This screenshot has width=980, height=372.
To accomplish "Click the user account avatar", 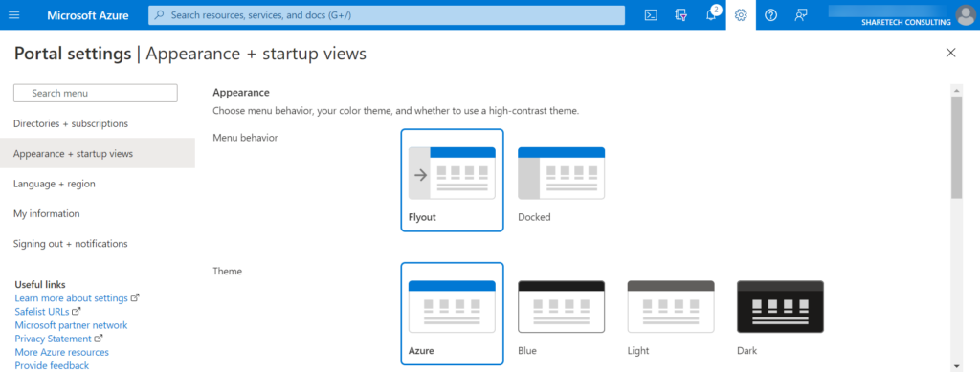I will pyautogui.click(x=967, y=15).
